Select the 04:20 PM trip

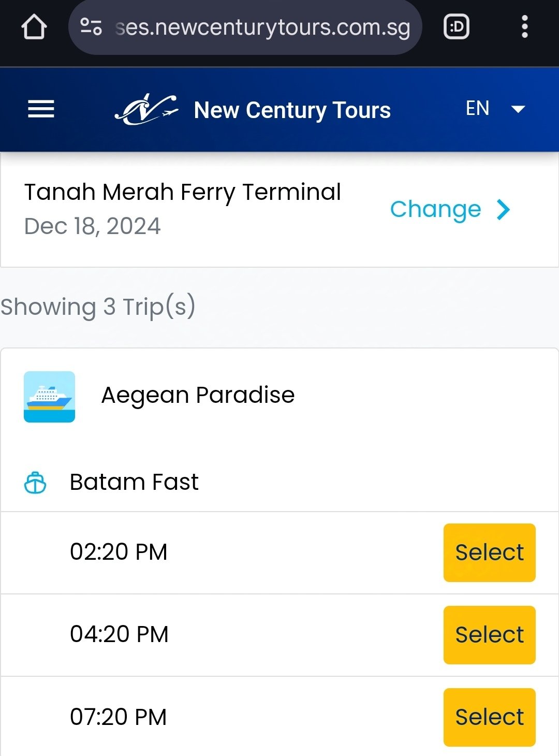(489, 635)
